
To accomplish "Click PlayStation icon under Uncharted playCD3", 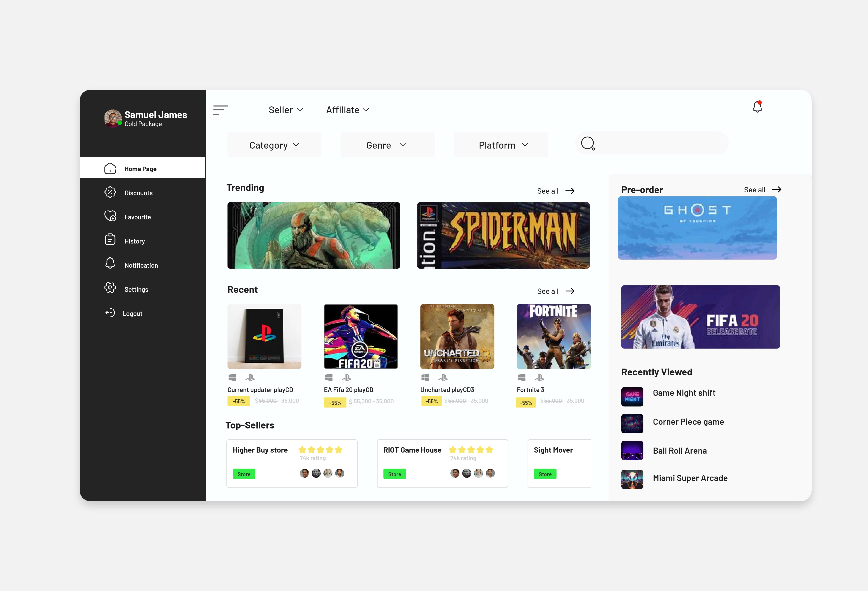I will (443, 377).
